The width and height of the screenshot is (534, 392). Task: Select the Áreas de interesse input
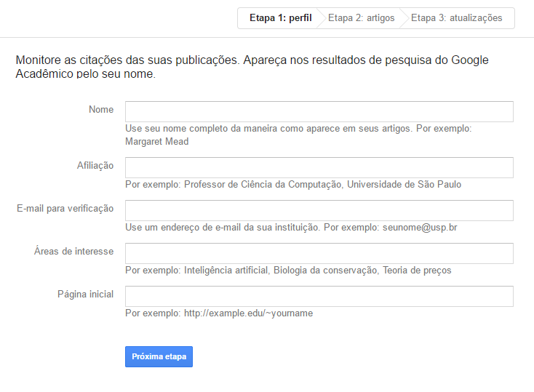(319, 254)
